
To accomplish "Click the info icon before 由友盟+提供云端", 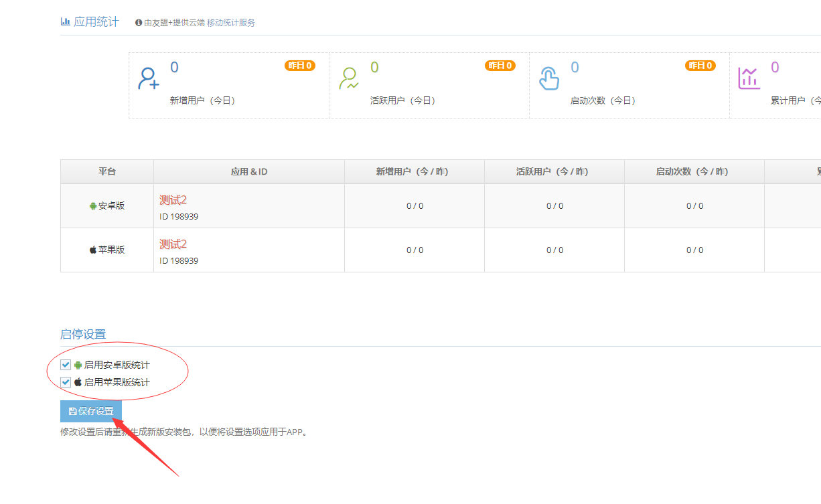I will pyautogui.click(x=139, y=23).
